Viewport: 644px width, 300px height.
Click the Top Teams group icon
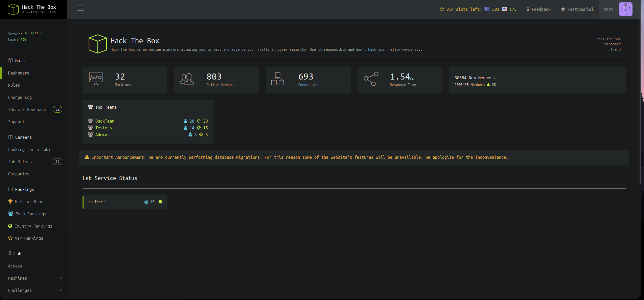[x=90, y=107]
